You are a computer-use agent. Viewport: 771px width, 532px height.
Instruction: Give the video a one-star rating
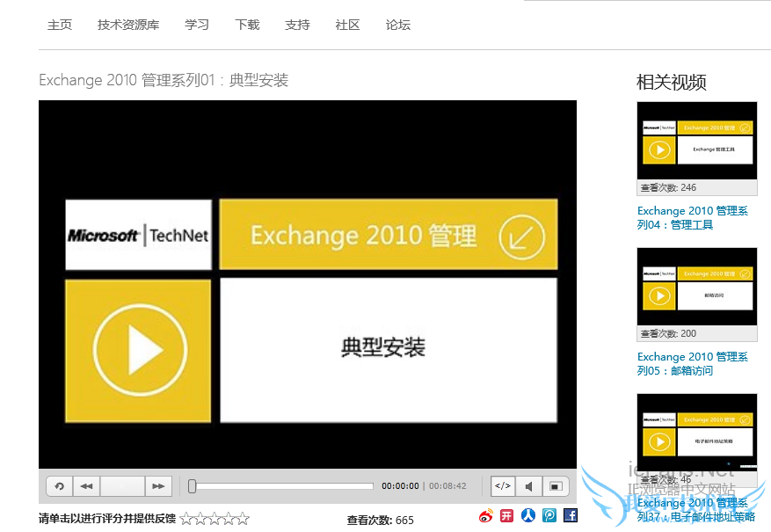(188, 518)
